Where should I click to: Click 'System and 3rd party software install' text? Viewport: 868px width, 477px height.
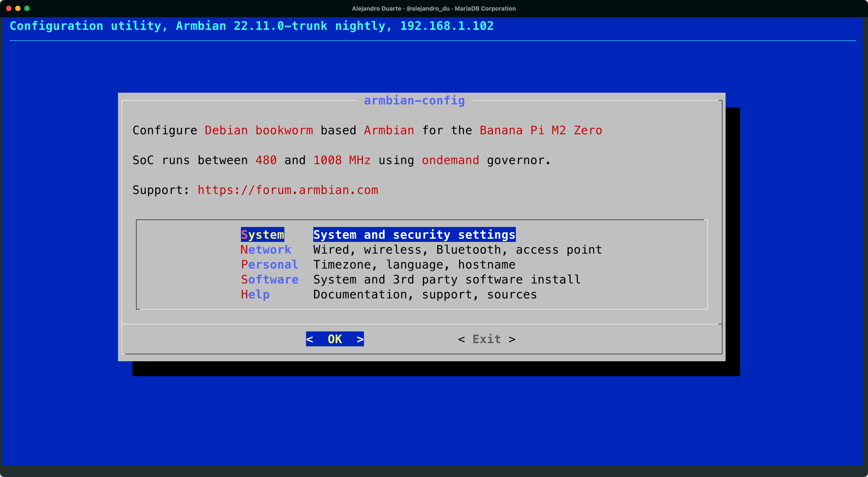tap(446, 279)
